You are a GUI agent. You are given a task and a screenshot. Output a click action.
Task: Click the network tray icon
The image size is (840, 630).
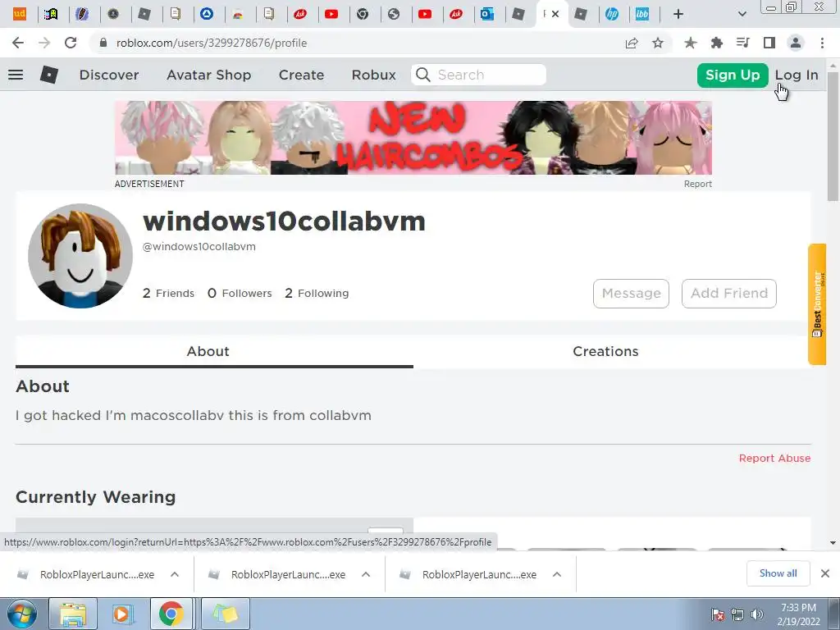tap(737, 614)
